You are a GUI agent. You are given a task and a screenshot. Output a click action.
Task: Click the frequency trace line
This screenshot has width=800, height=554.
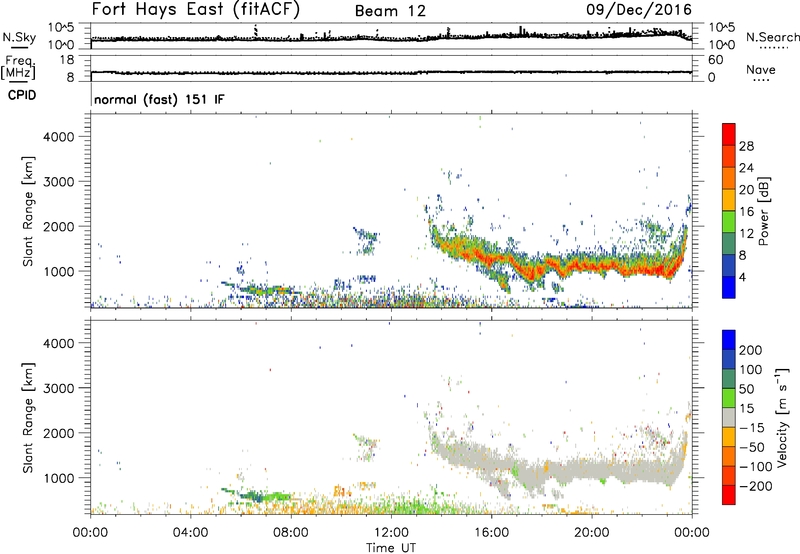pyautogui.click(x=391, y=72)
